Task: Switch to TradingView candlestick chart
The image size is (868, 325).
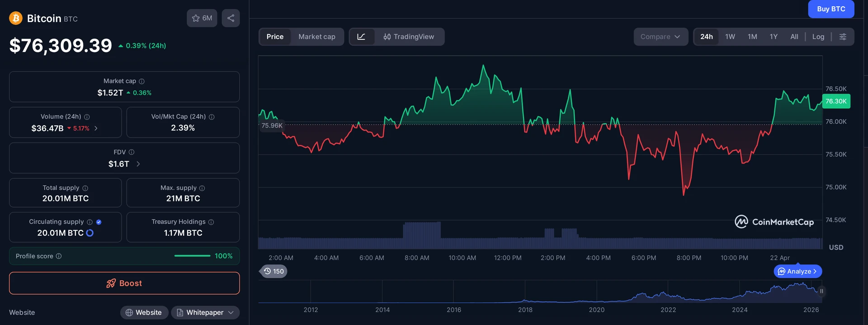Action: click(409, 37)
